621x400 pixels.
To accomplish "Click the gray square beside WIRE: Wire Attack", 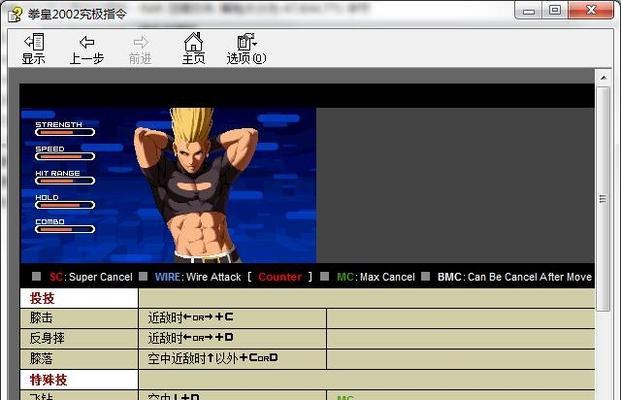I will click(143, 276).
